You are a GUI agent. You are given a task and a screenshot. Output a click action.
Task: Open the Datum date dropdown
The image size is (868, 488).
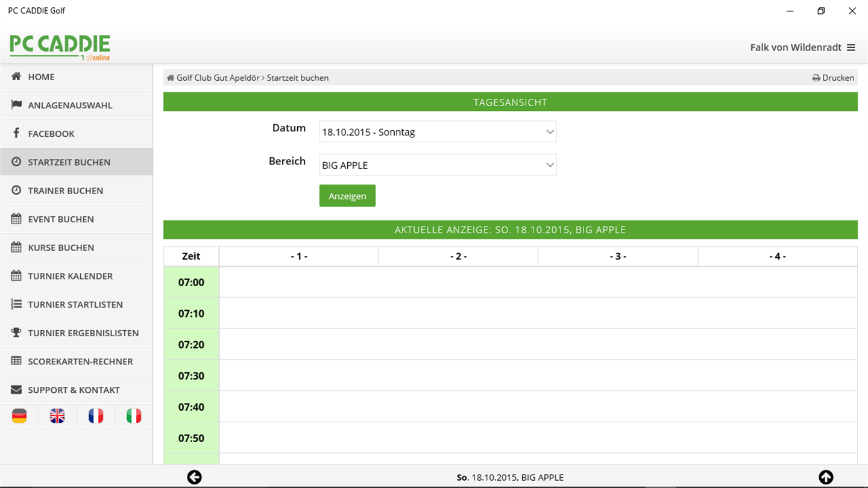(438, 132)
